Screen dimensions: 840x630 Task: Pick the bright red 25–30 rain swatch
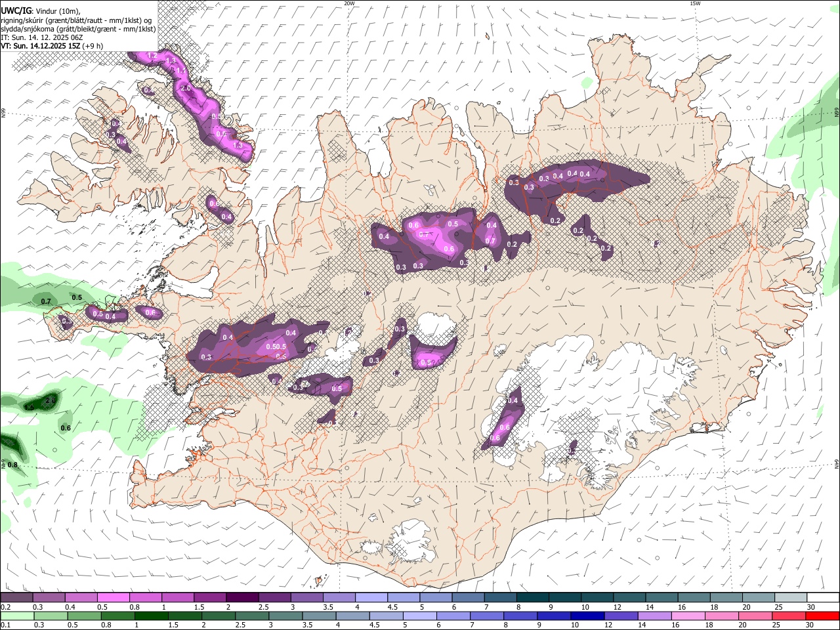point(822,616)
